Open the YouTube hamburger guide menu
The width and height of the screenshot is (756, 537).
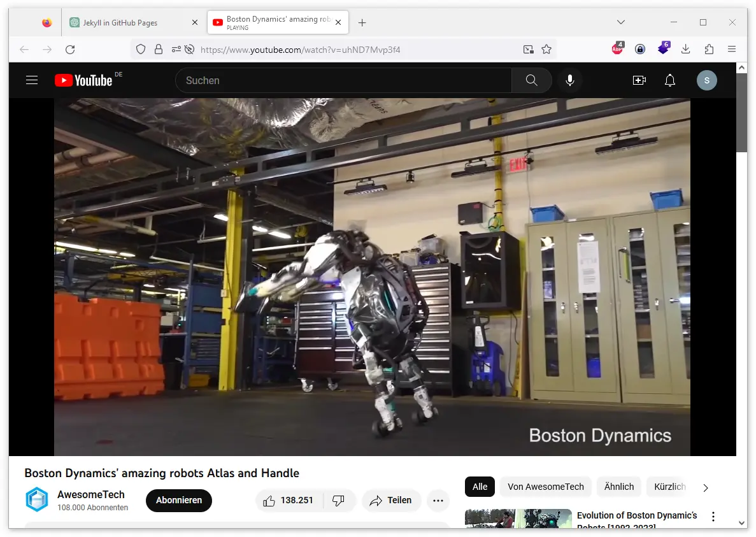32,80
